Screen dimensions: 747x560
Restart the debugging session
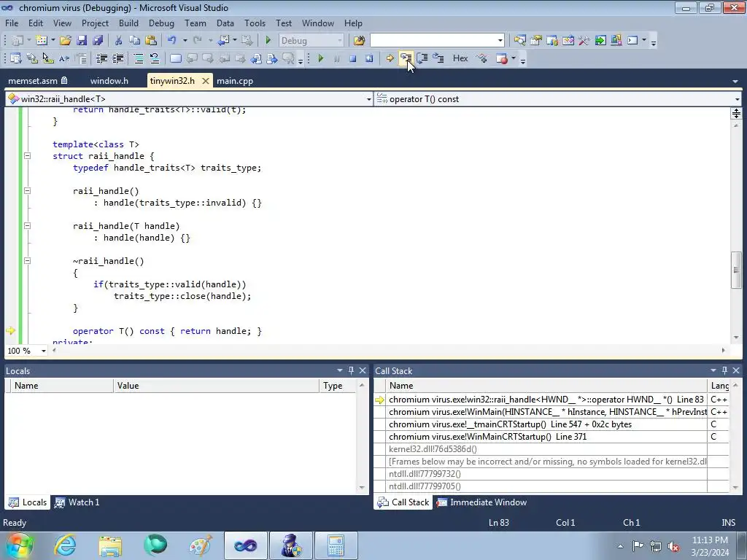(x=368, y=58)
